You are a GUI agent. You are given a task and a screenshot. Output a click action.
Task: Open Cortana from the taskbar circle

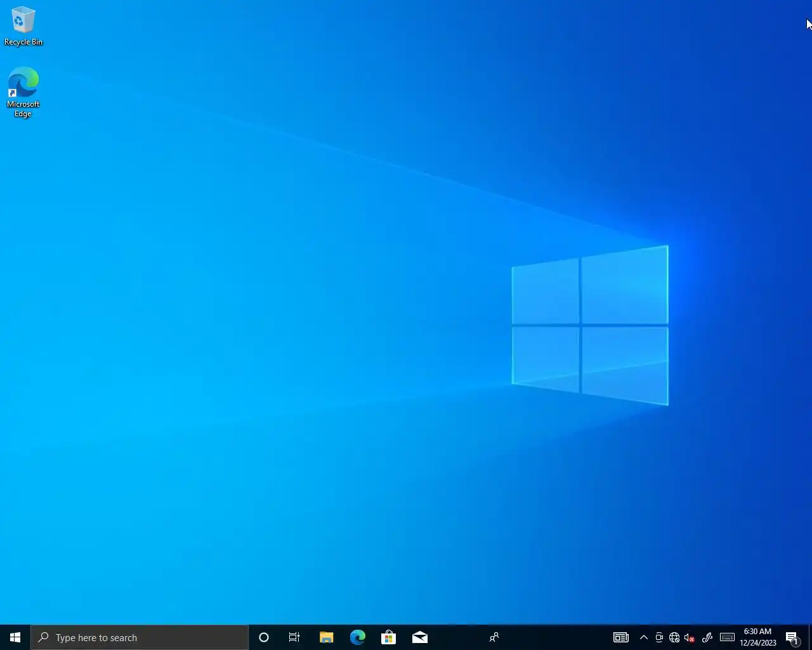pyautogui.click(x=264, y=637)
